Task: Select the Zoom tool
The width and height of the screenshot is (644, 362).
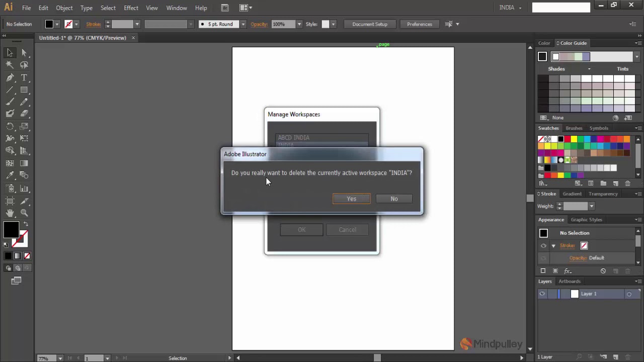Action: pyautogui.click(x=24, y=213)
